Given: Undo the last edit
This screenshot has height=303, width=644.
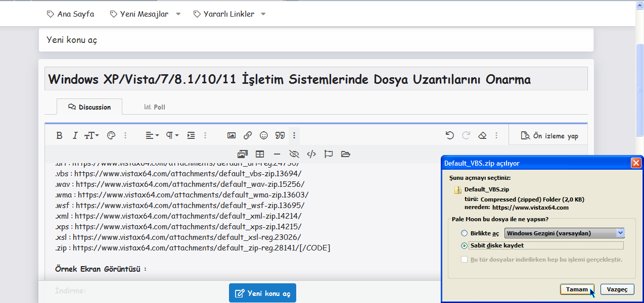Looking at the screenshot, I should pyautogui.click(x=449, y=135).
